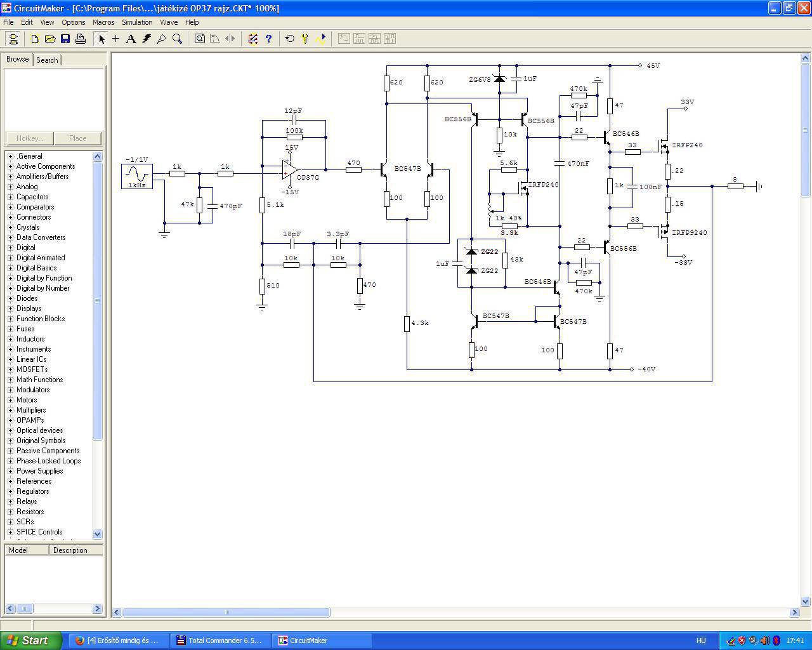Expand the Diodes category
The height and width of the screenshot is (650, 812).
click(x=10, y=298)
